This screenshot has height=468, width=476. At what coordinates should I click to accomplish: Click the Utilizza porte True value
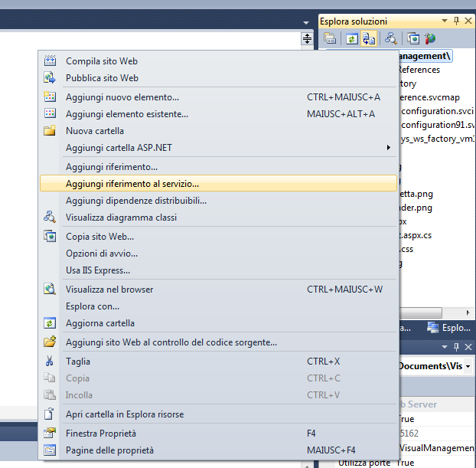(406, 463)
